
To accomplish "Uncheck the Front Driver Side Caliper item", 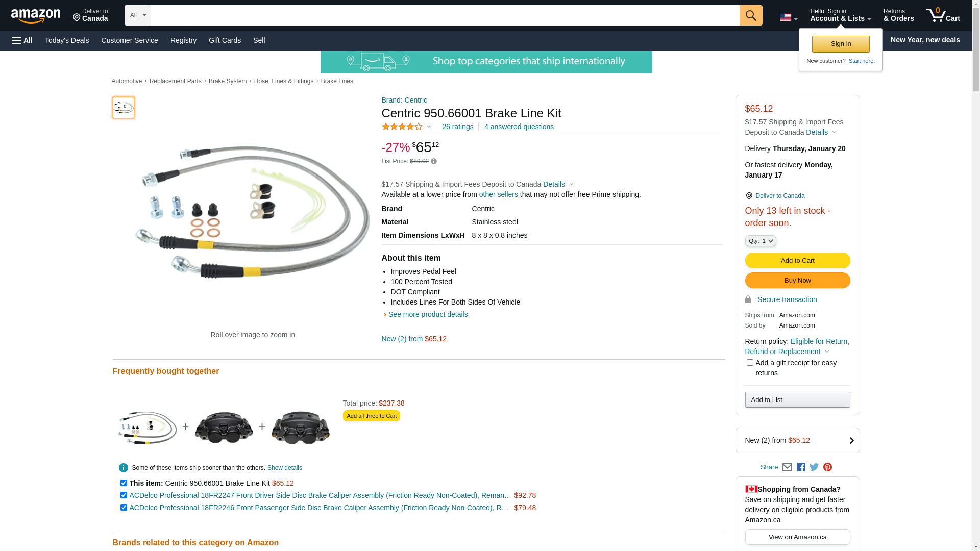I will pyautogui.click(x=124, y=495).
